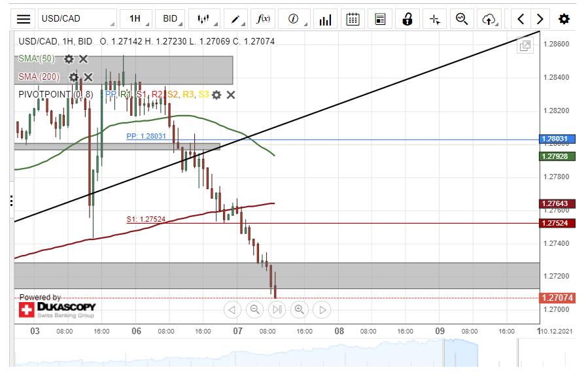Open the cloud upload options
Viewport: 588px width, 376px height.
click(489, 19)
